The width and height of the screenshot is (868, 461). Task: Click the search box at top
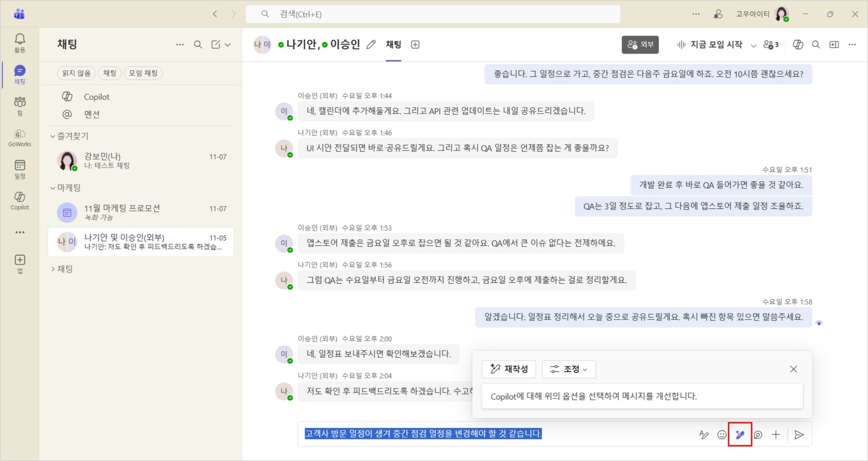tap(433, 14)
